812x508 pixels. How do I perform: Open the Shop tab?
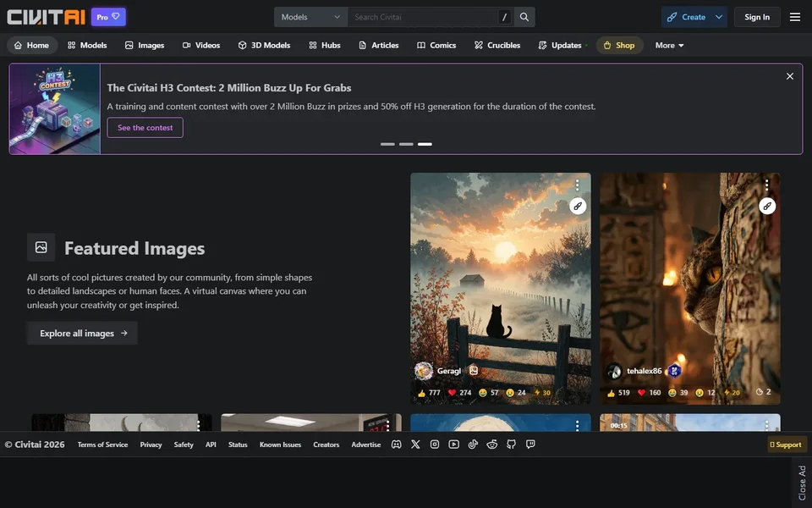point(619,45)
